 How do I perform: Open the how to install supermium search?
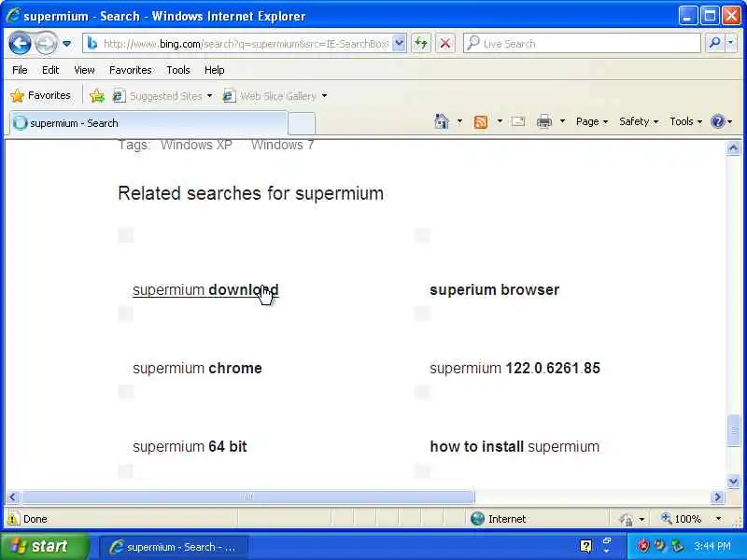(x=515, y=447)
